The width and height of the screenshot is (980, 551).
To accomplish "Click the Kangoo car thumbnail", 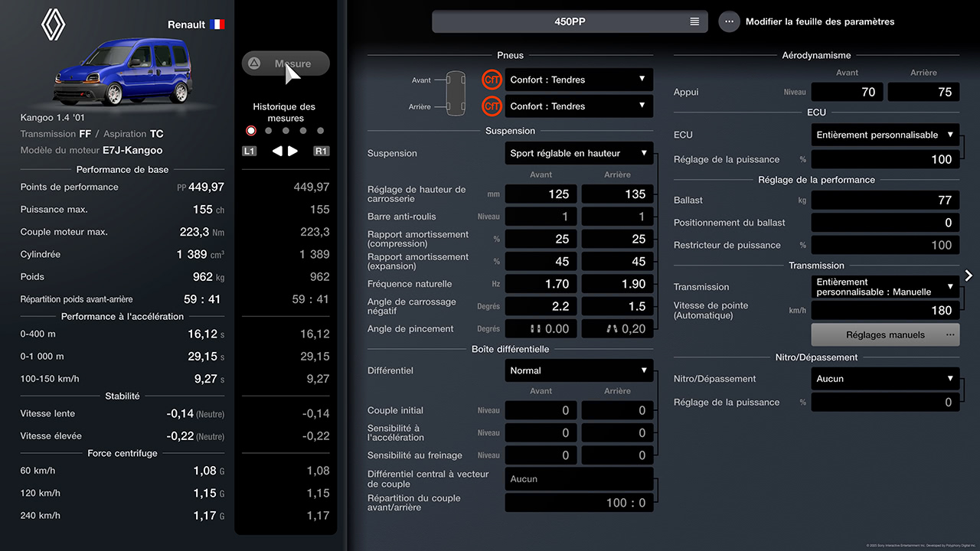I will coord(122,71).
